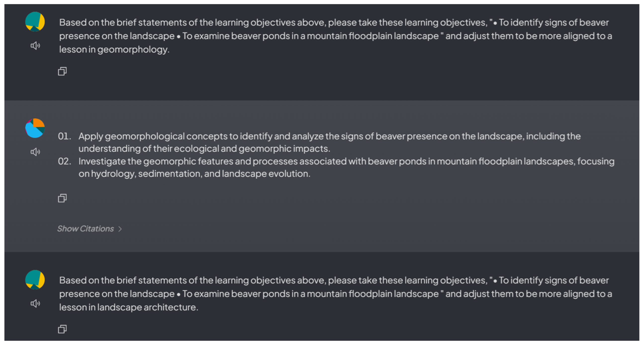Click the user avatar on the landscape architecture prompt
The image size is (644, 346).
coord(35,279)
